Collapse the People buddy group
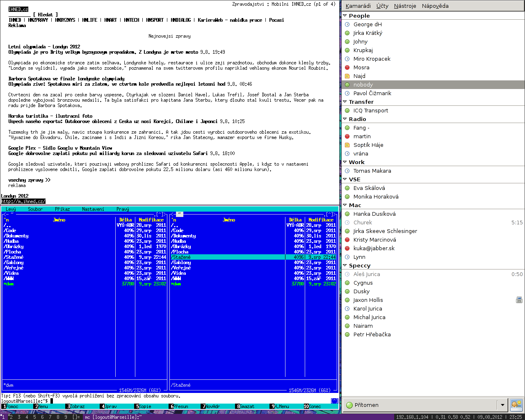Screen dimensions: 525x420 (345, 16)
